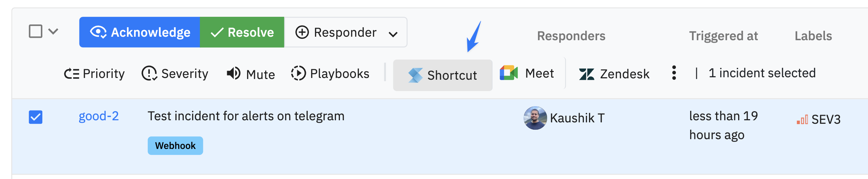Open the good-2 incident link
Viewport: 868px width, 179px height.
pyautogui.click(x=99, y=116)
